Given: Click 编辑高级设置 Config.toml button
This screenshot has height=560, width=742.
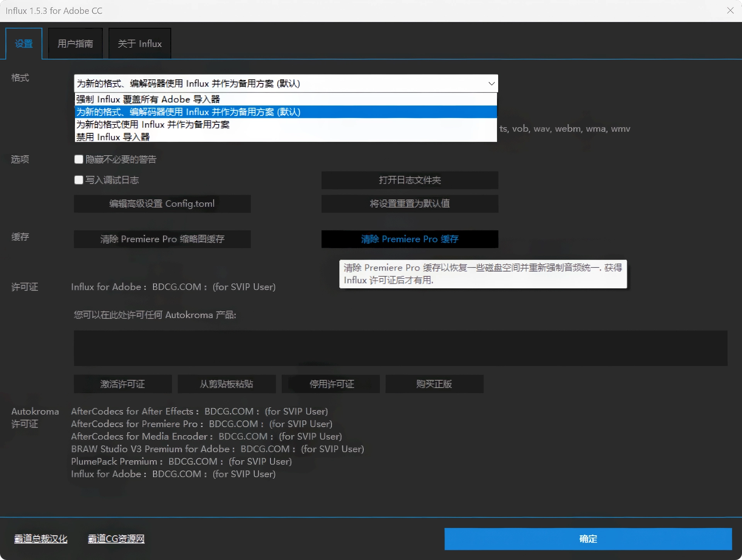Looking at the screenshot, I should point(162,204).
